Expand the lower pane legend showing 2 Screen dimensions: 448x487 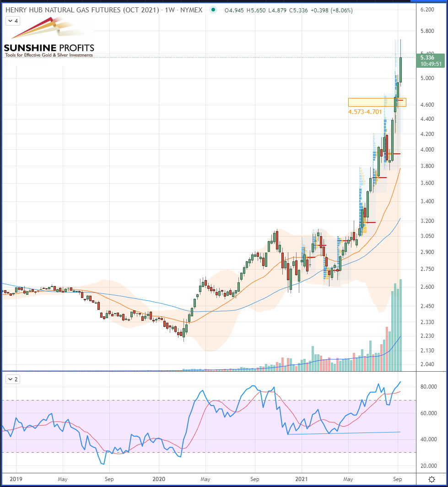pyautogui.click(x=13, y=379)
